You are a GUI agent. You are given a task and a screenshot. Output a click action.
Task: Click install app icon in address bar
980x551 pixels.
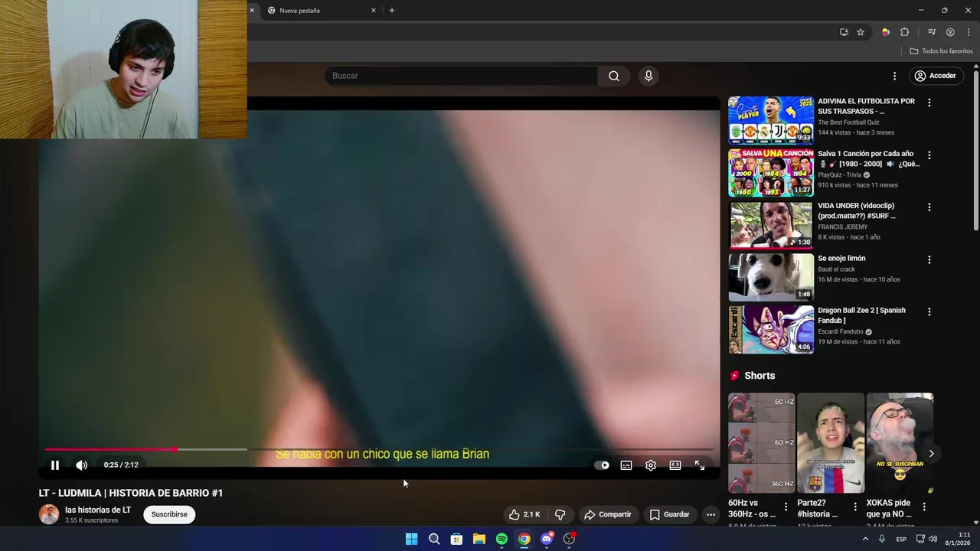coord(844,32)
